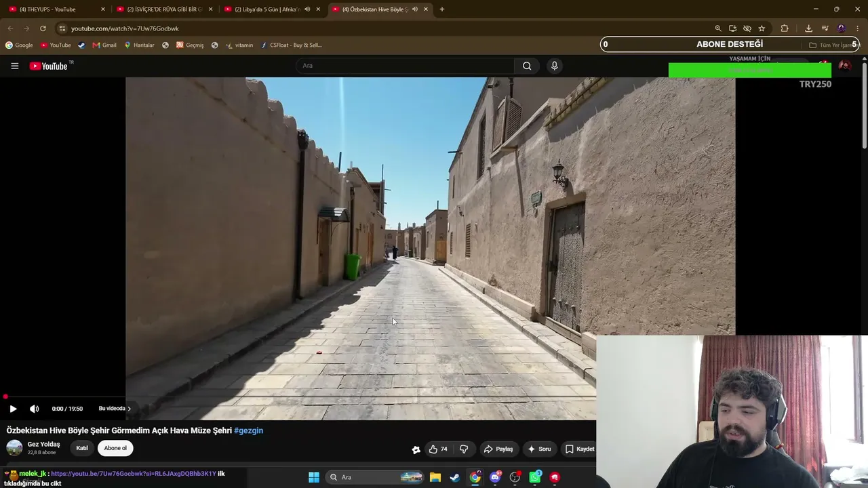Submit search with the magnifier button

click(527, 66)
